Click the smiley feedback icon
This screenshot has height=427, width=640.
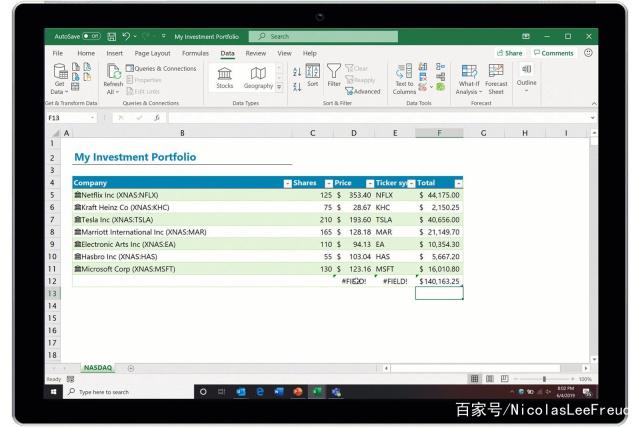(588, 53)
